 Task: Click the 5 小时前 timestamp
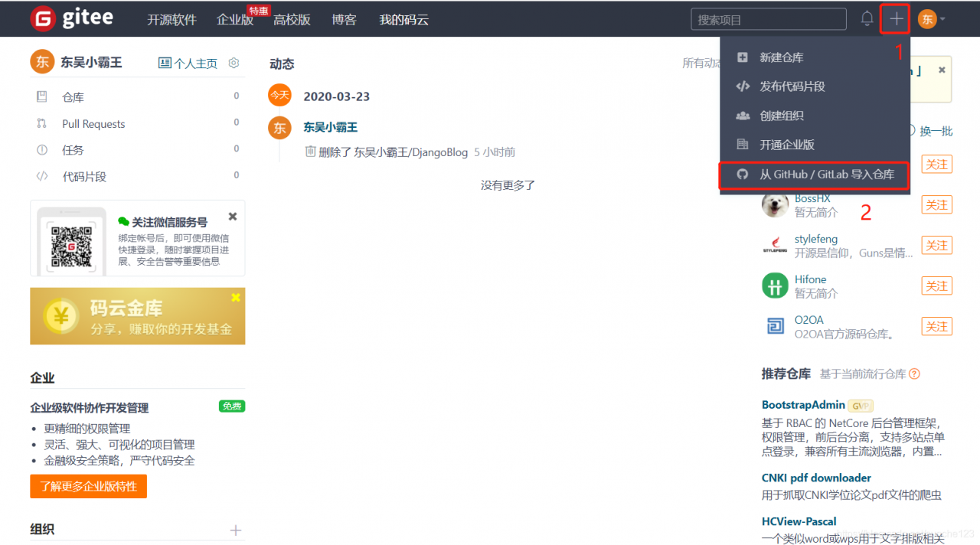[x=495, y=152]
